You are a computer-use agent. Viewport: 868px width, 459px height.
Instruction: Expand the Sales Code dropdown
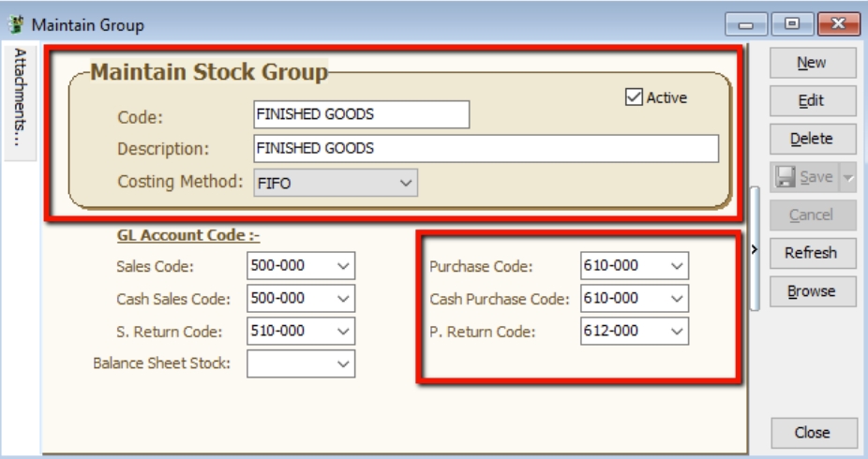[342, 266]
